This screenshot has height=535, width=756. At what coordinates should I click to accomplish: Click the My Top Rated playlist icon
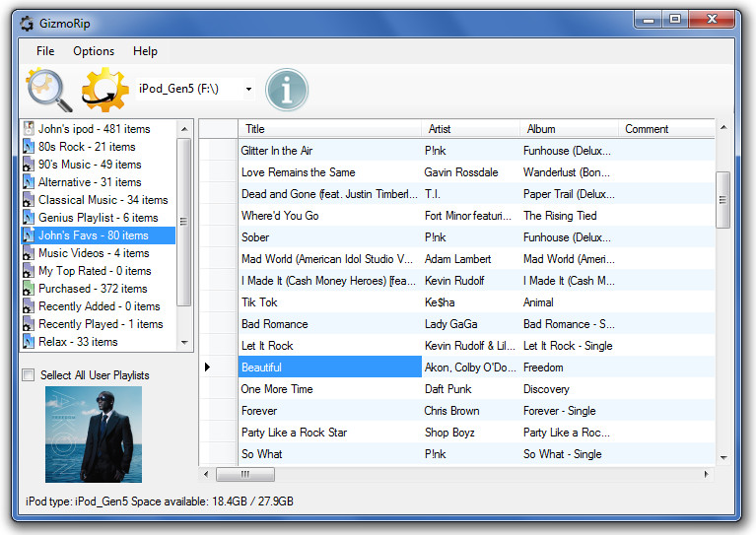point(29,271)
